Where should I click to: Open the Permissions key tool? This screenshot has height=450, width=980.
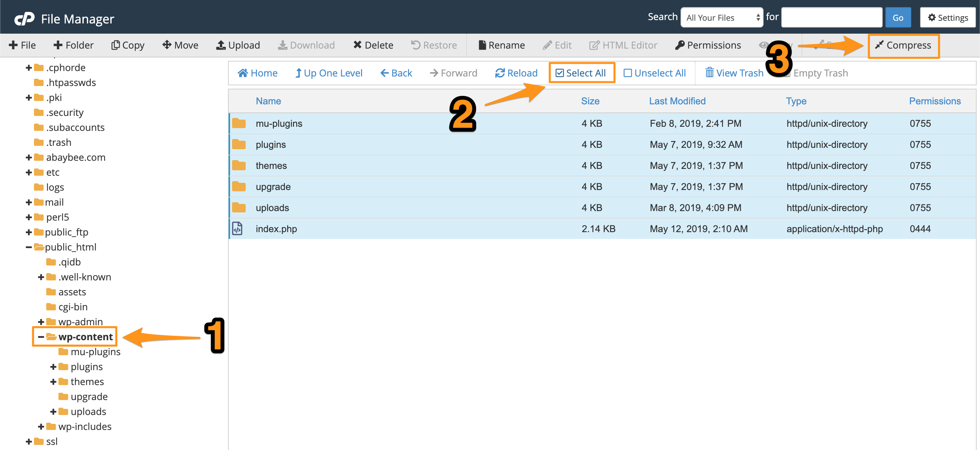pos(708,45)
